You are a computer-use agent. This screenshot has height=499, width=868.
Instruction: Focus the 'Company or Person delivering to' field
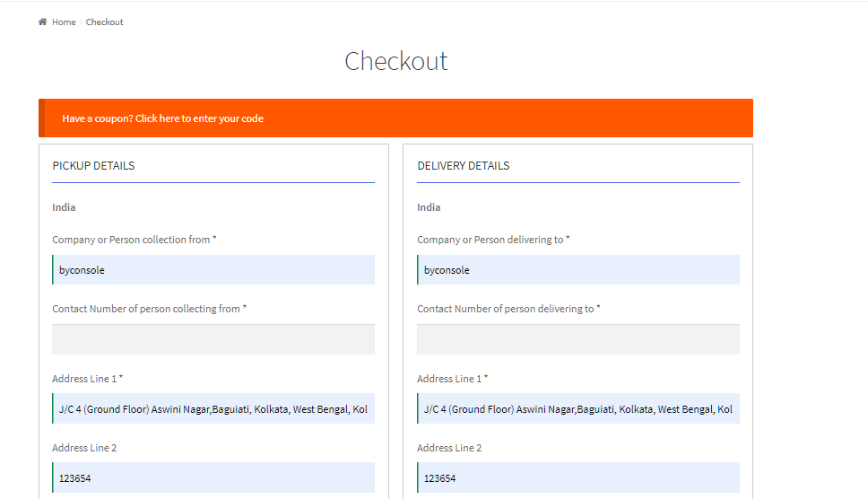(578, 270)
